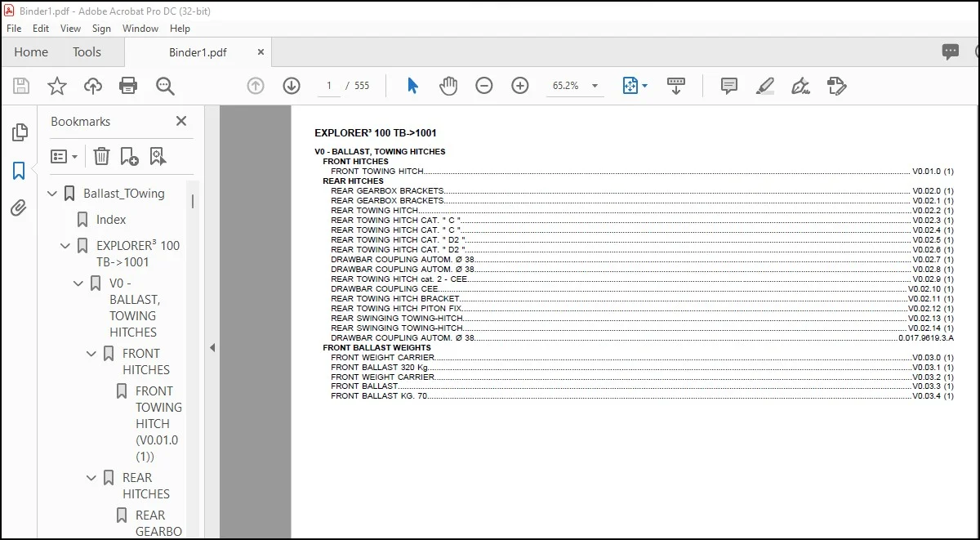The width and height of the screenshot is (980, 540).
Task: Open the Edit menu
Action: coord(41,28)
